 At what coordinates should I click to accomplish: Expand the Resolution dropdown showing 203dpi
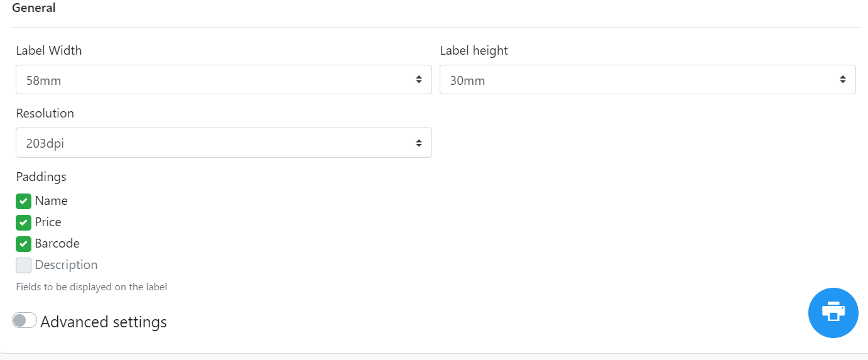214,143
